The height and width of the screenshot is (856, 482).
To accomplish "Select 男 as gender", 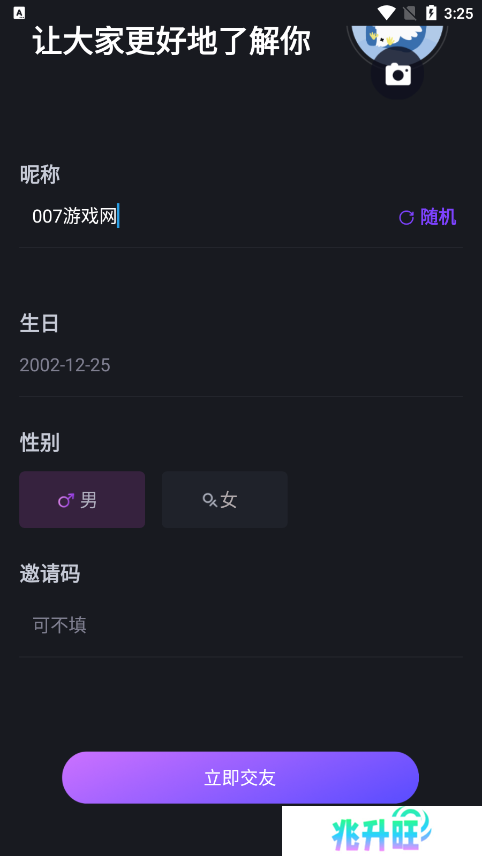I will coord(82,500).
